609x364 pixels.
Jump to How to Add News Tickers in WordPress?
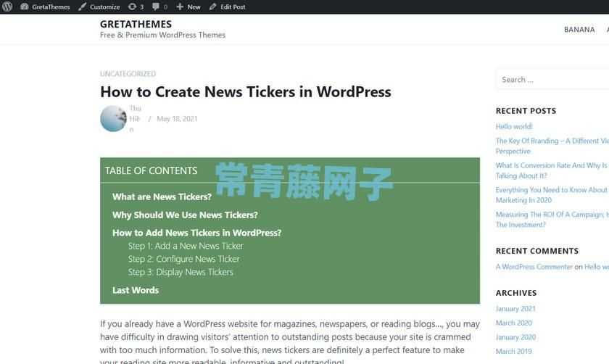tap(197, 233)
